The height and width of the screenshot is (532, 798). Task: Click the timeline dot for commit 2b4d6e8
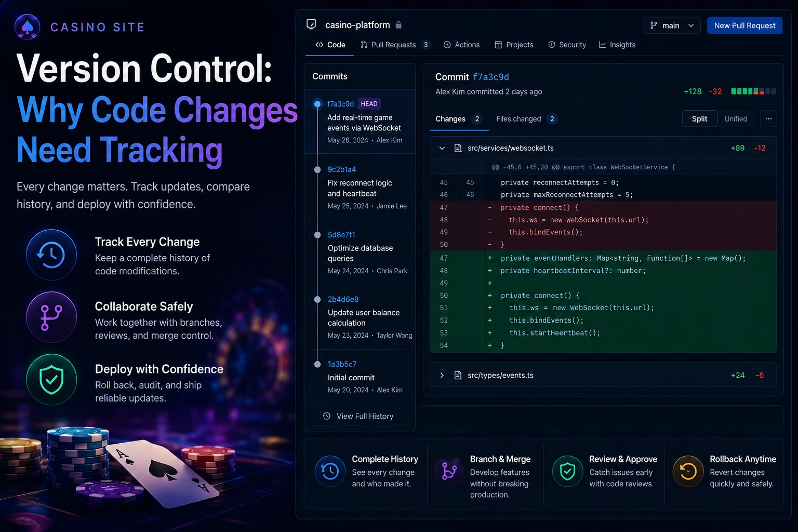(x=317, y=299)
